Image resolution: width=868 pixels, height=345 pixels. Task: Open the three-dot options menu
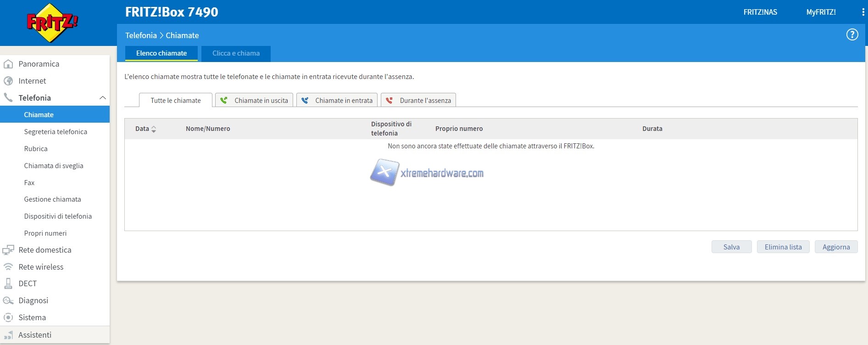pyautogui.click(x=863, y=12)
